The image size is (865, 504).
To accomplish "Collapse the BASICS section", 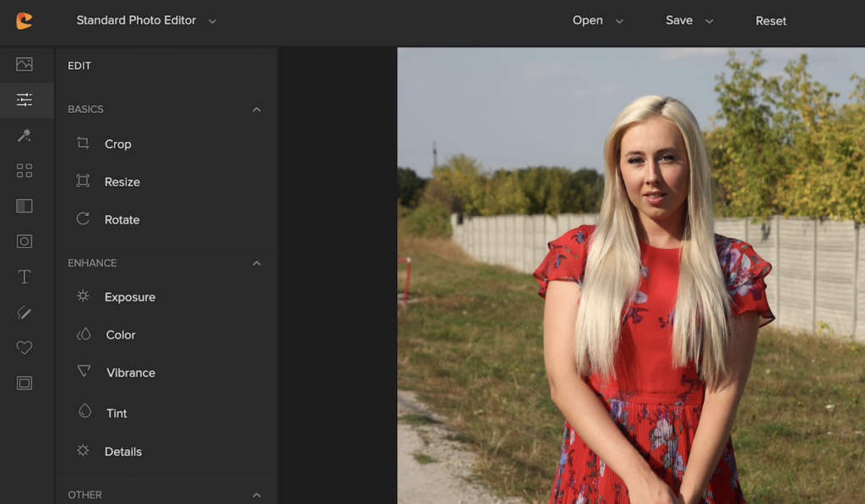I will (257, 110).
